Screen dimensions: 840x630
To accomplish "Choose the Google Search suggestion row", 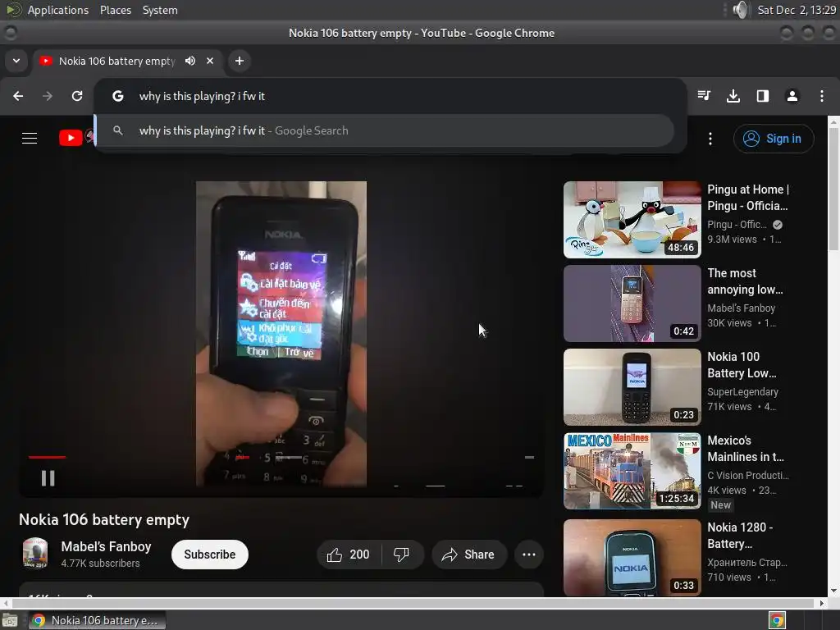I will [x=385, y=130].
